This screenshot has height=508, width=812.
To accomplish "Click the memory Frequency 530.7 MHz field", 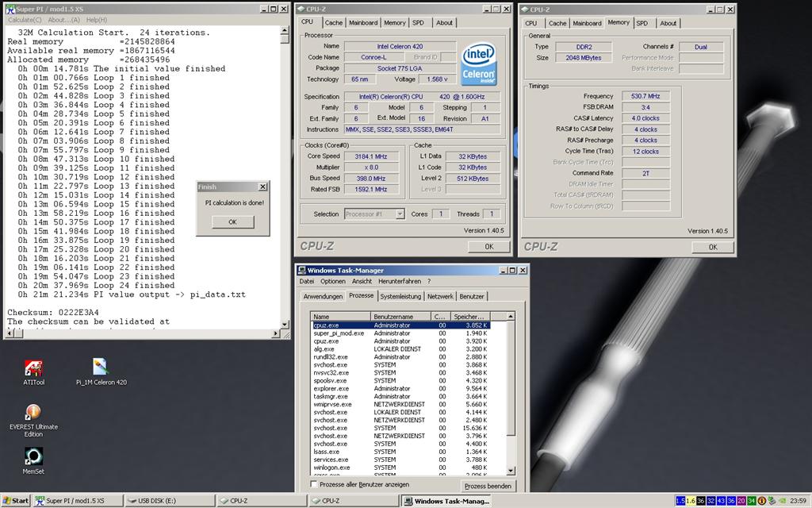I will [645, 96].
